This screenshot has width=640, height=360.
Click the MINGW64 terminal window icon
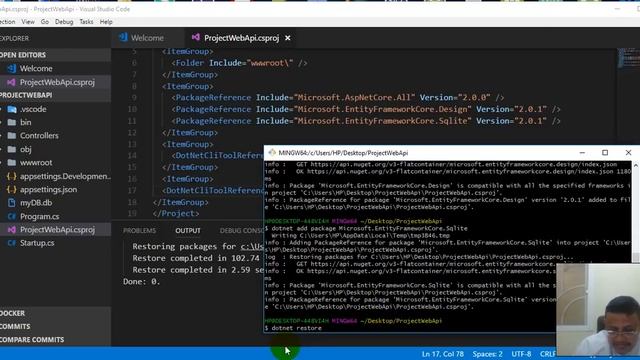pos(272,153)
